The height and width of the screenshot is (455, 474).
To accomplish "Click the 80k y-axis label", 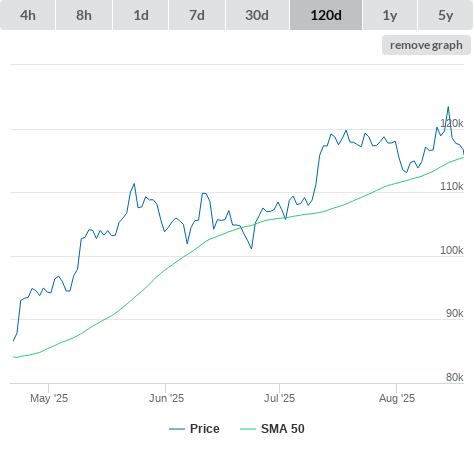I will (x=455, y=377).
